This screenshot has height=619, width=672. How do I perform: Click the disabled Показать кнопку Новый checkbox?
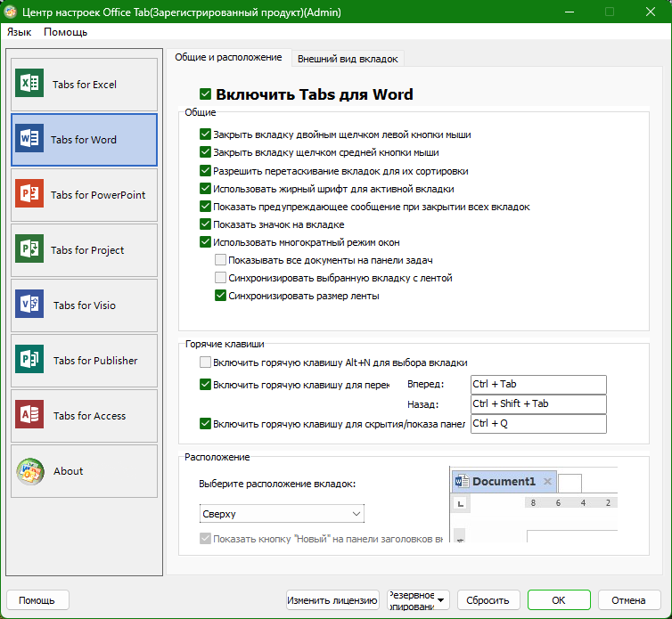(205, 539)
